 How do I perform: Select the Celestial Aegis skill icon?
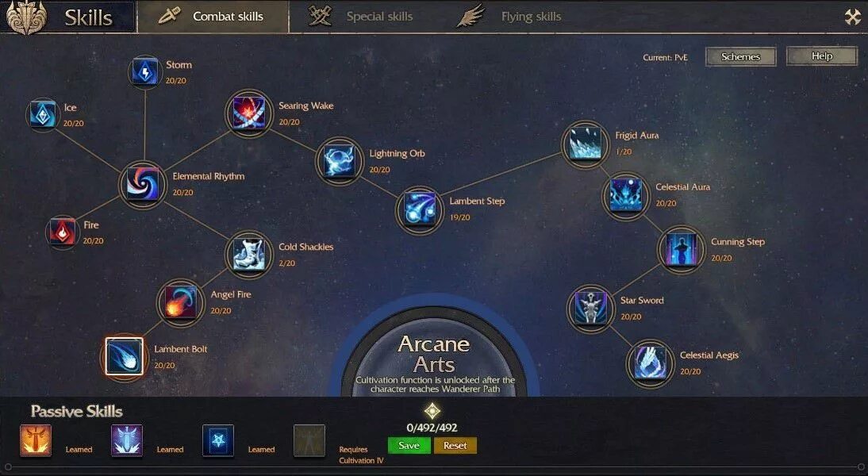coord(650,363)
